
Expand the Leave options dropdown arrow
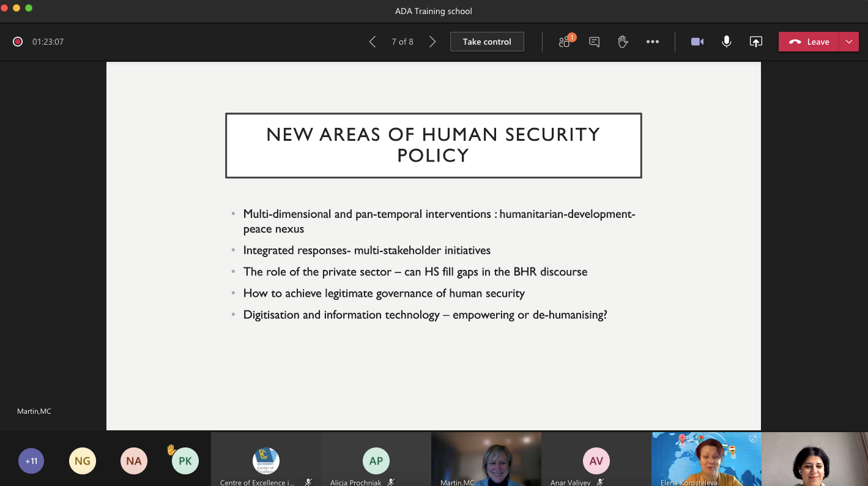tap(849, 42)
